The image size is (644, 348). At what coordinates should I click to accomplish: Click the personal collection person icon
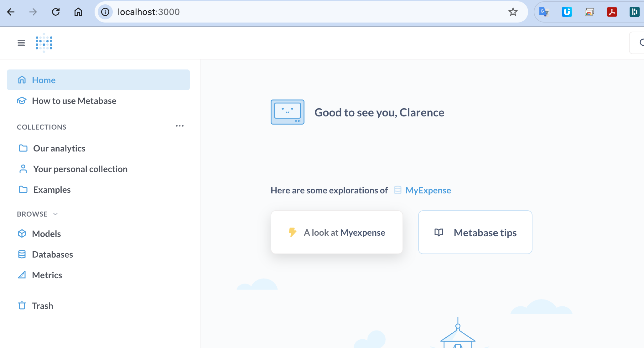[x=23, y=169]
